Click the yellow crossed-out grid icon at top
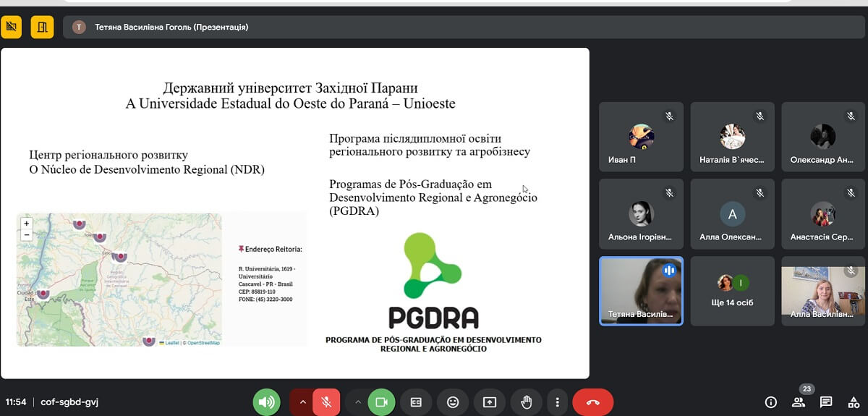The height and width of the screenshot is (416, 868). [x=11, y=27]
